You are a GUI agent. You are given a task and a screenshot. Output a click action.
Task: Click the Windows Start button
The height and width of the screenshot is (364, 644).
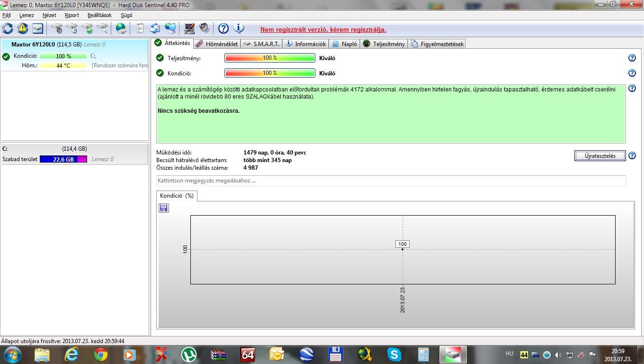pos(12,354)
